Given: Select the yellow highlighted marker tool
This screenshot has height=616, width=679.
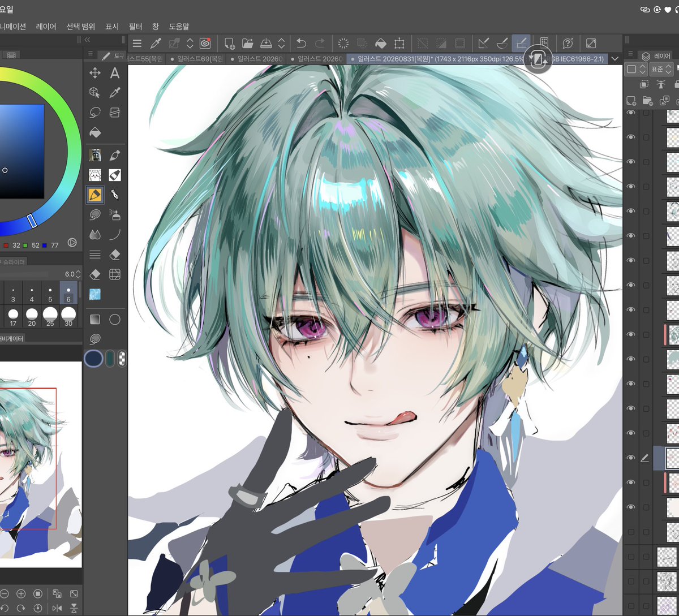Looking at the screenshot, I should pos(95,195).
